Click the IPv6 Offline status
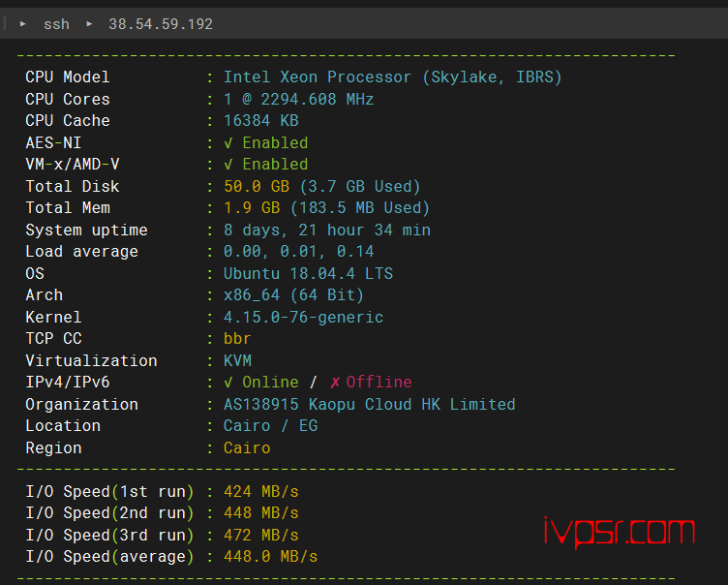This screenshot has height=585, width=728. pyautogui.click(x=371, y=382)
